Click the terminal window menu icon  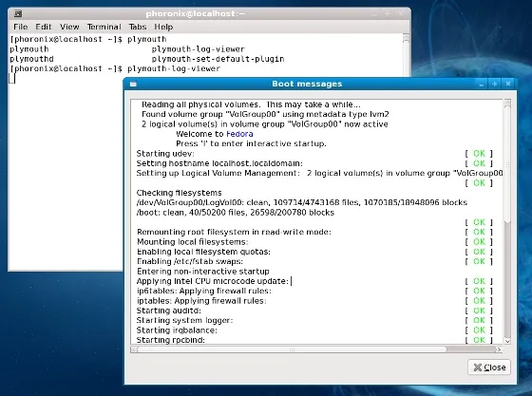[x=18, y=14]
